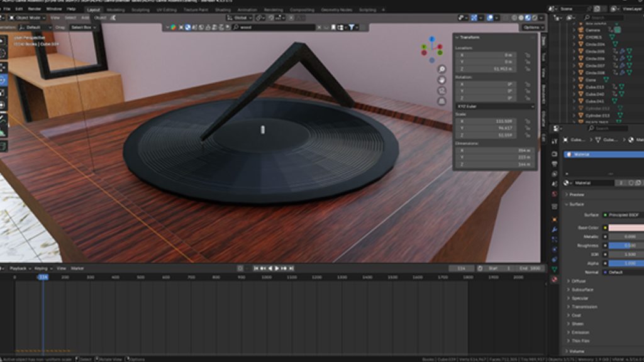Lock the Scale Z transform value
This screenshot has width=644, height=362.
[x=527, y=135]
